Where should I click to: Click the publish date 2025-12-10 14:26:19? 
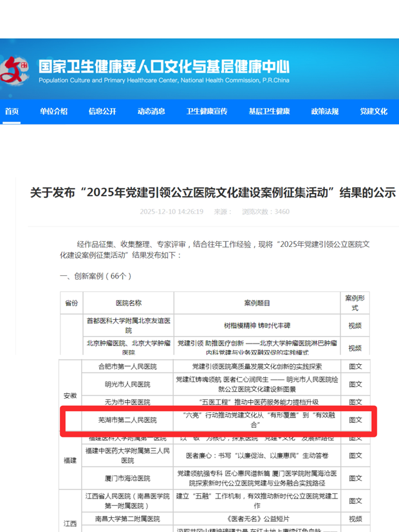click(172, 212)
